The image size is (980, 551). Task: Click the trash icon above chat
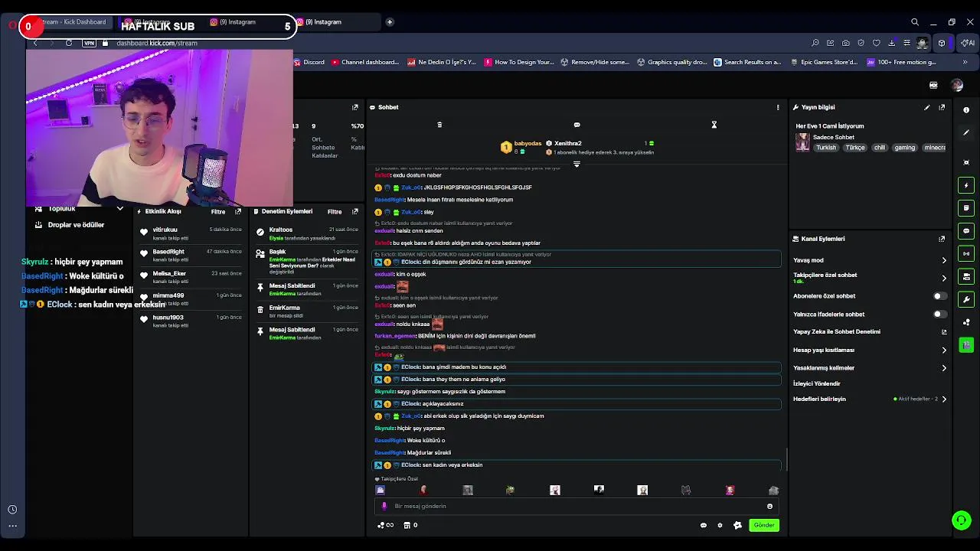click(439, 125)
